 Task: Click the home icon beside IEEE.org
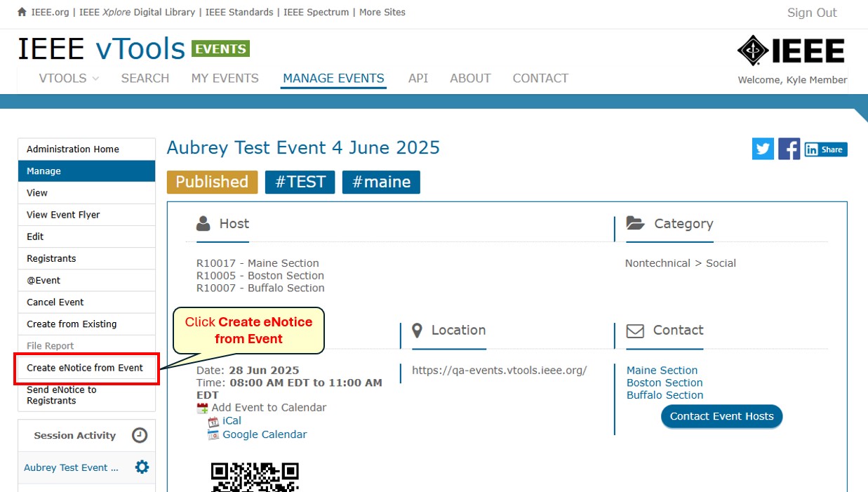pos(22,12)
